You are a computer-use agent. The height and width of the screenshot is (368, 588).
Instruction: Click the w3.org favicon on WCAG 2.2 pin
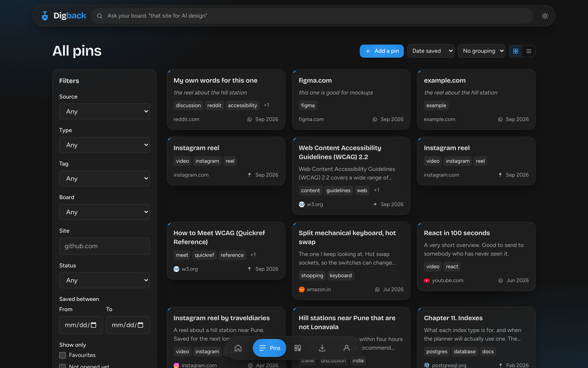pyautogui.click(x=302, y=204)
